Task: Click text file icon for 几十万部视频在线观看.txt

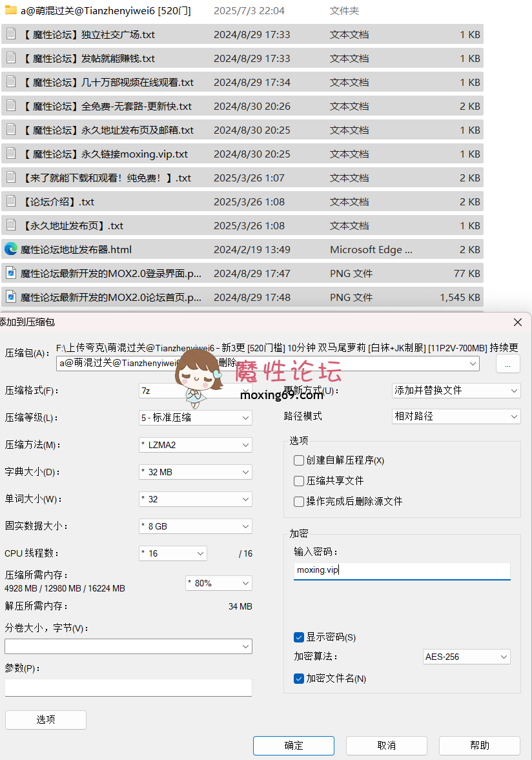Action: (x=11, y=82)
